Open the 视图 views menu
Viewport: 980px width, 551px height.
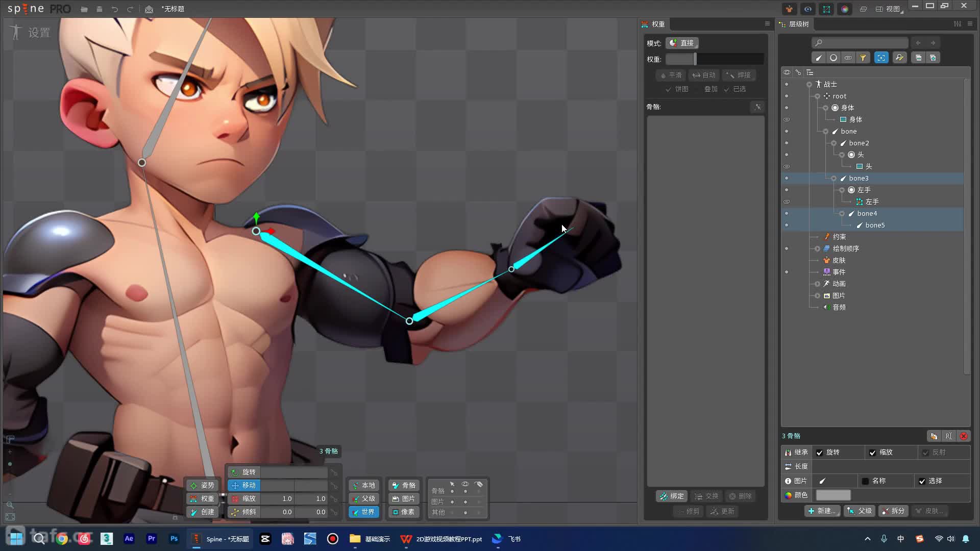click(889, 9)
